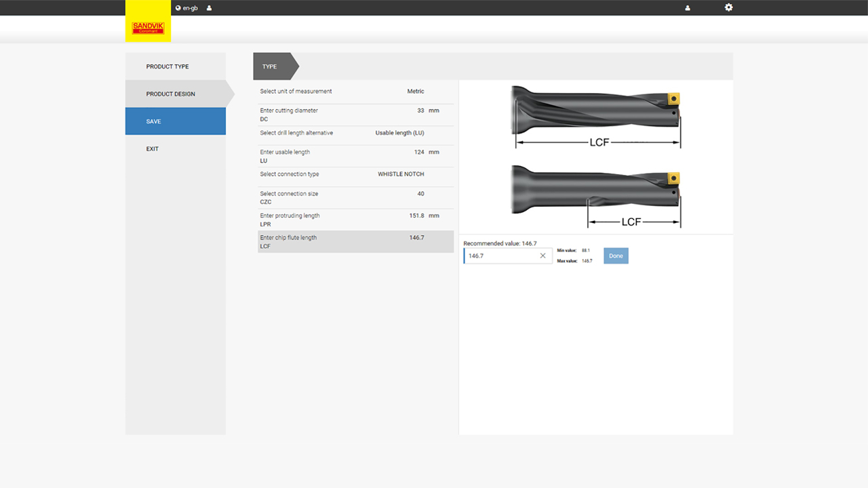Select the protruding length LPR row
The image size is (868, 488).
tap(355, 220)
